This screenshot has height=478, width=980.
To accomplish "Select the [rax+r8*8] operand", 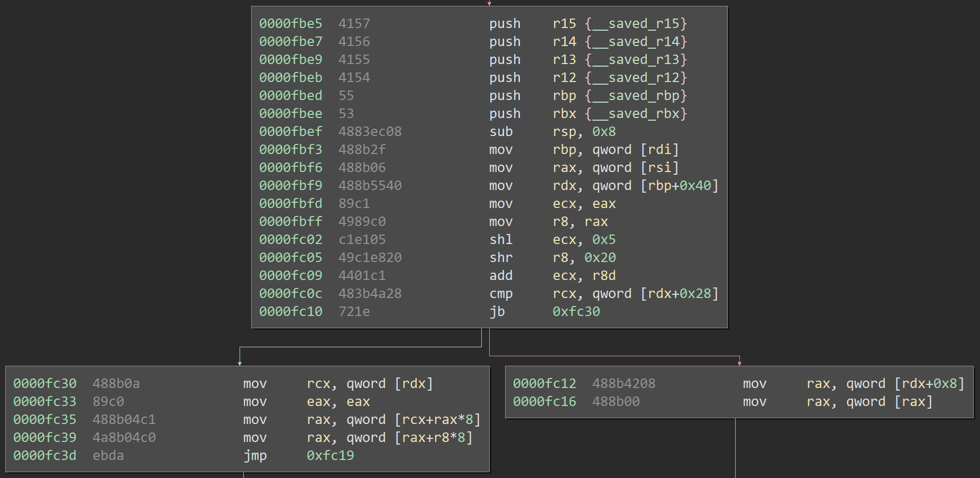I will click(x=433, y=438).
